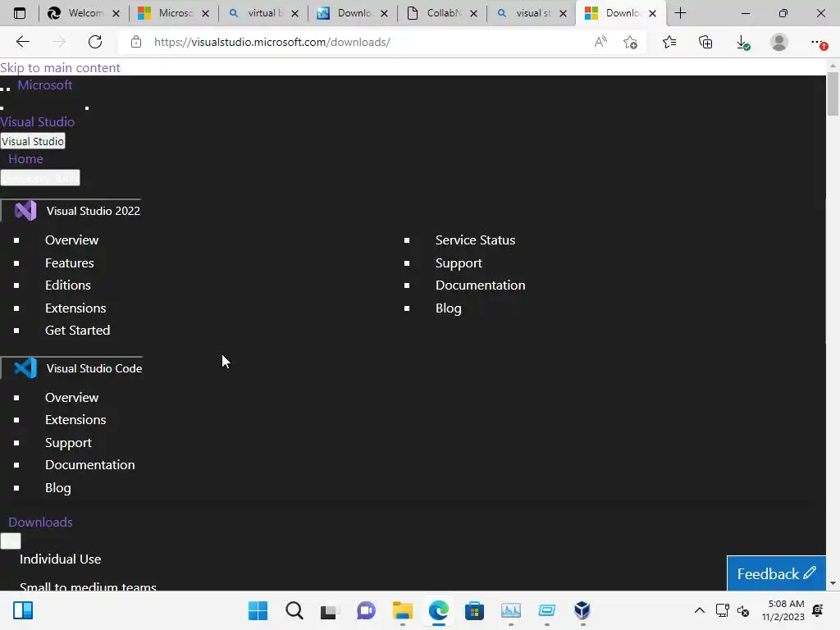
Task: Open Visual Studio 2022 Documentation link
Action: pyautogui.click(x=481, y=285)
